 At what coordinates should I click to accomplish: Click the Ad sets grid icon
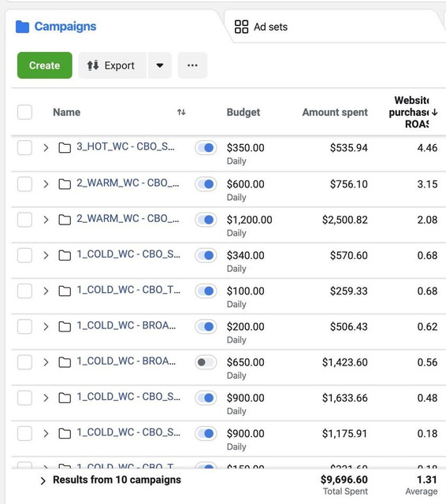[x=241, y=27]
